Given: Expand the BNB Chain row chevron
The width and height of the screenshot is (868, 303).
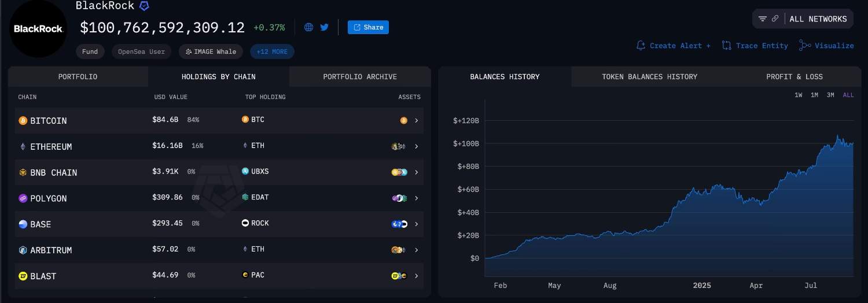Looking at the screenshot, I should coord(416,172).
